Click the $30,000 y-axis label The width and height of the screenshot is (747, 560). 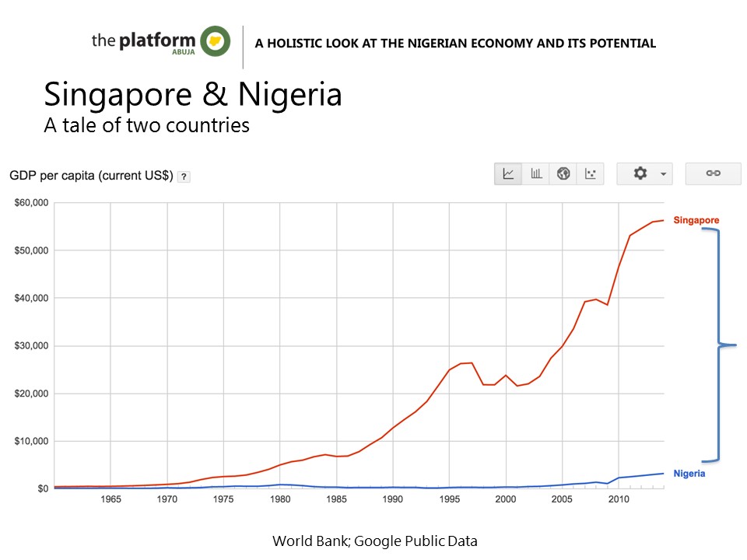(31, 345)
